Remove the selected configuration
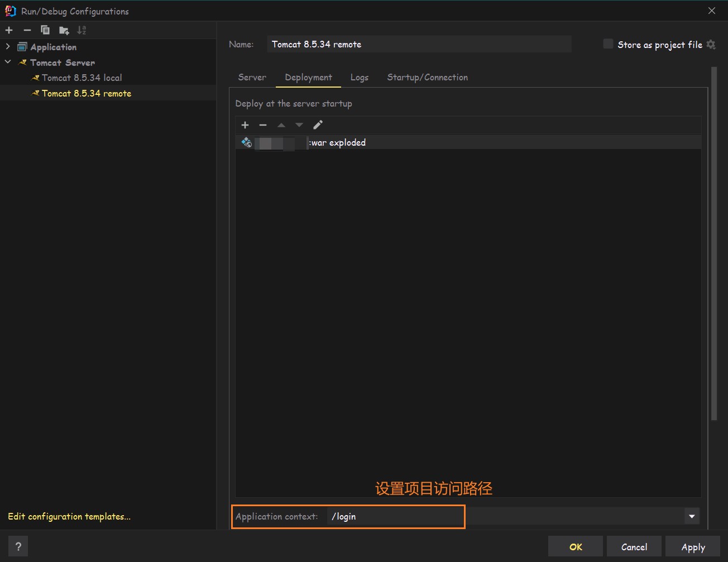The width and height of the screenshot is (728, 562). 27,30
